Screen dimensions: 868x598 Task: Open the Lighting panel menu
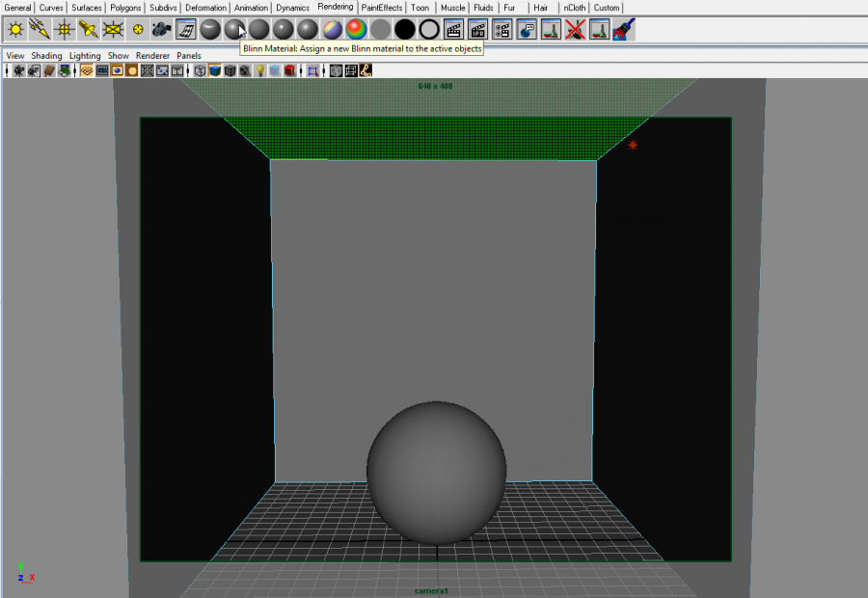(85, 56)
